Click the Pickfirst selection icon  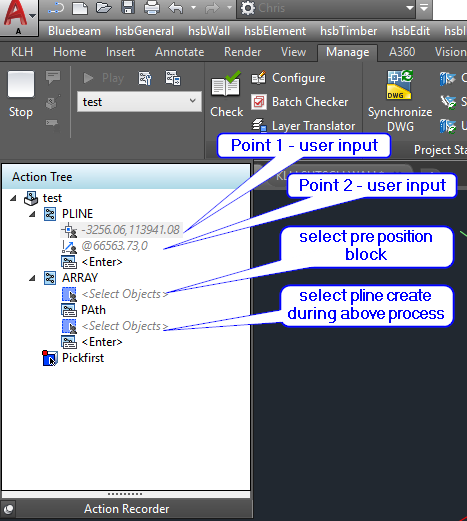50,358
